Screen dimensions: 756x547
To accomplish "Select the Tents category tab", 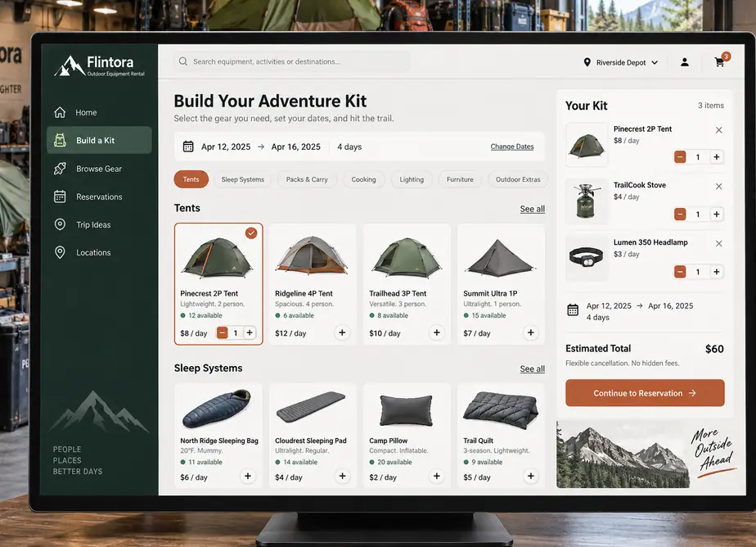I will pos(191,179).
